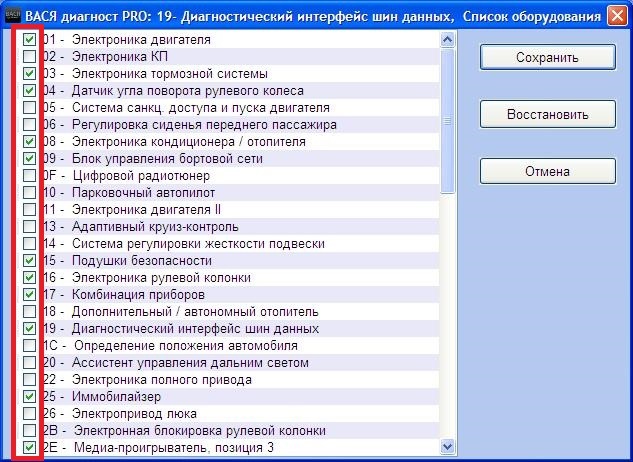Screen dimensions: 633x462
Task: Select text 'Электропривод люка'
Action: (x=134, y=414)
